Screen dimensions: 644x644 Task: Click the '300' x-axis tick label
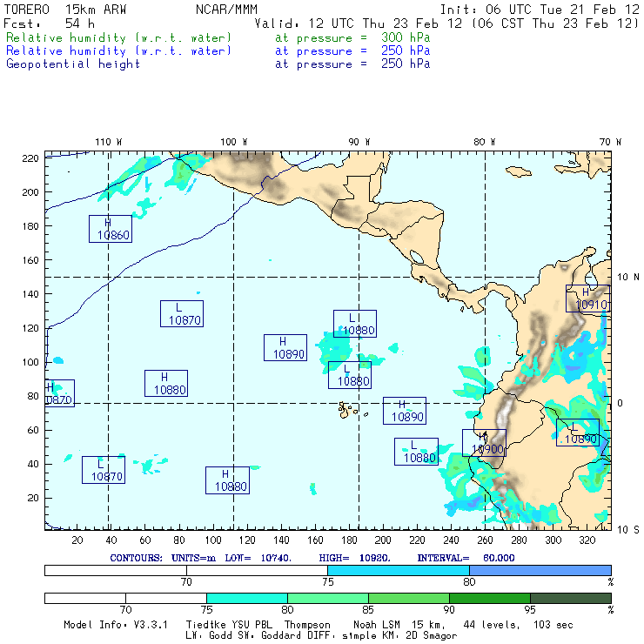tap(553, 540)
